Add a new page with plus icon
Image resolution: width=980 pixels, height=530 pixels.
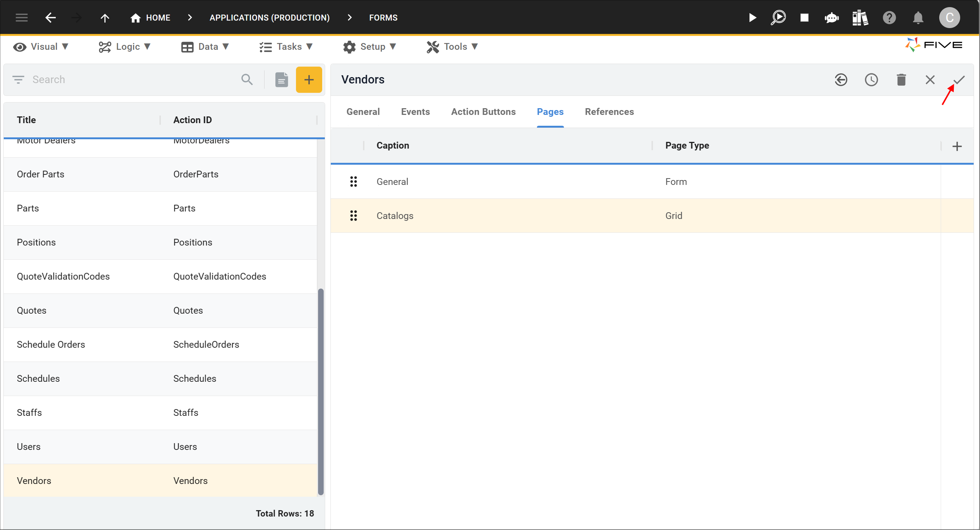pos(957,146)
